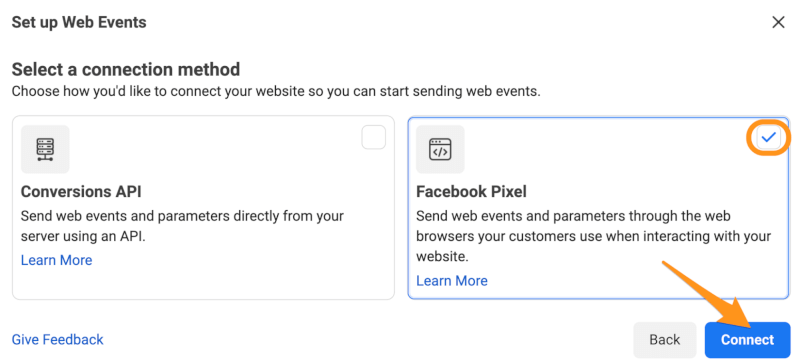Open Learn More under Facebook Pixel
Image resolution: width=800 pixels, height=363 pixels.
[x=452, y=280]
